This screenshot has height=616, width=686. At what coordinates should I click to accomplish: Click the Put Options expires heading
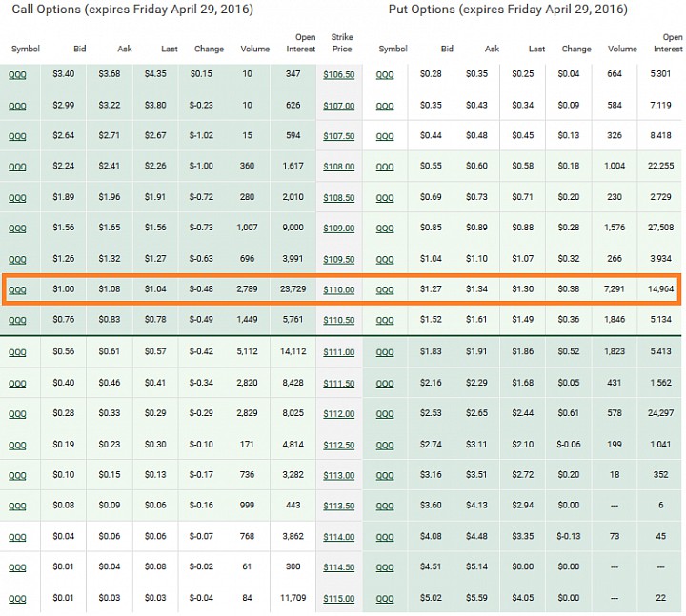pos(508,10)
